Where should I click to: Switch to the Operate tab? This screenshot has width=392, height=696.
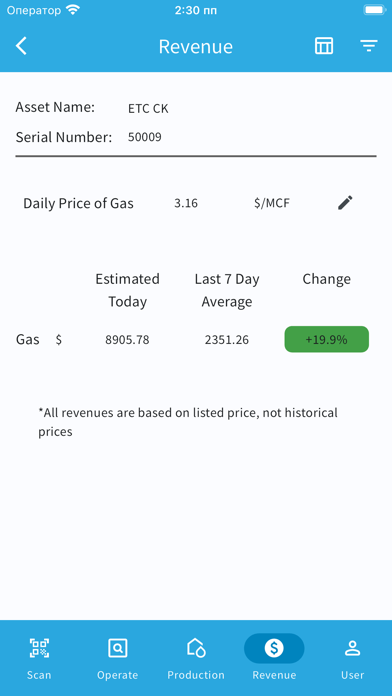[118, 658]
